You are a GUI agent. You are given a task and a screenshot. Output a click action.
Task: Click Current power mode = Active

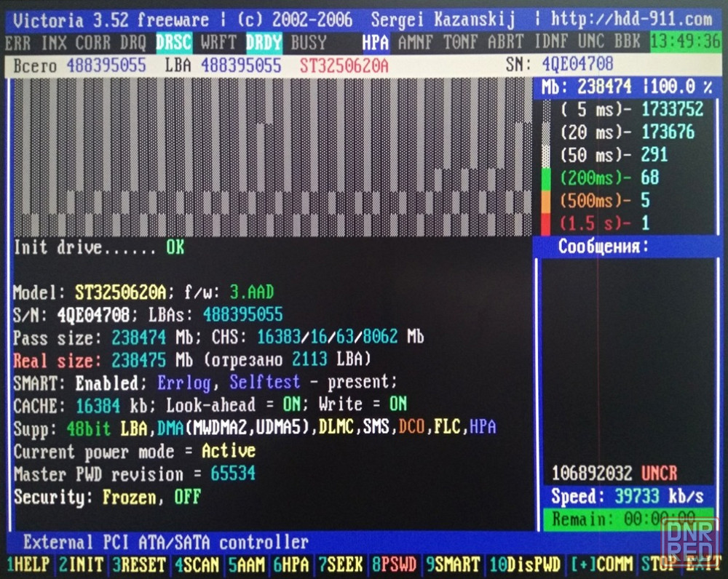point(135,452)
